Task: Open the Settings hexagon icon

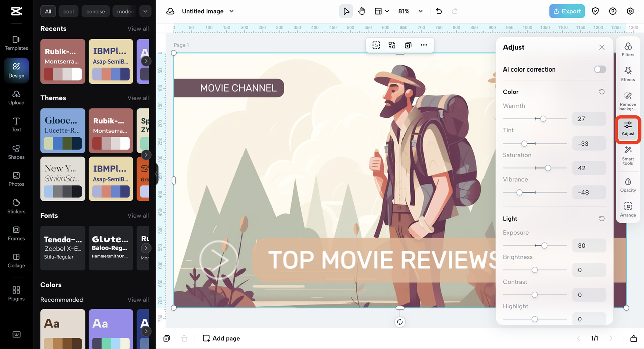Action: [630, 11]
